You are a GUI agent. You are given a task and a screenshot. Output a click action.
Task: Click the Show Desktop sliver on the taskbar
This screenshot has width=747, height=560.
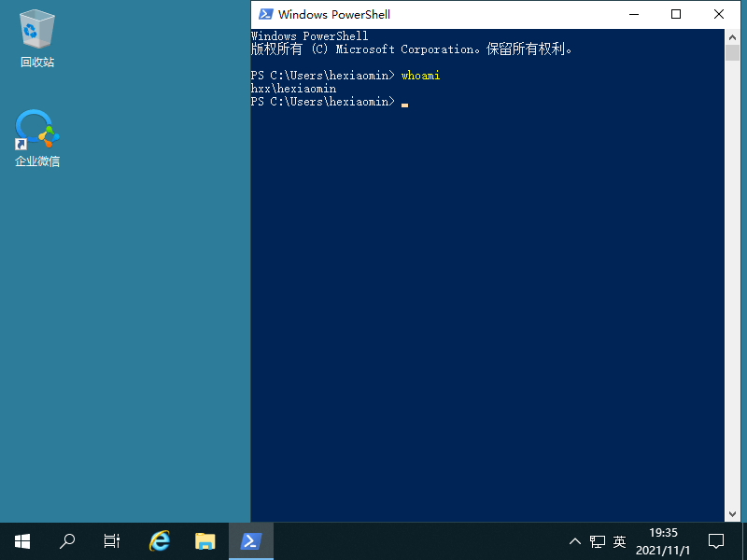(x=744, y=541)
